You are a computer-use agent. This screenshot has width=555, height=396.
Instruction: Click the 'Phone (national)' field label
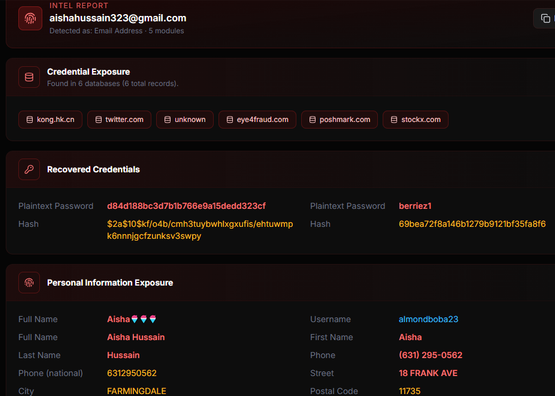click(x=51, y=373)
